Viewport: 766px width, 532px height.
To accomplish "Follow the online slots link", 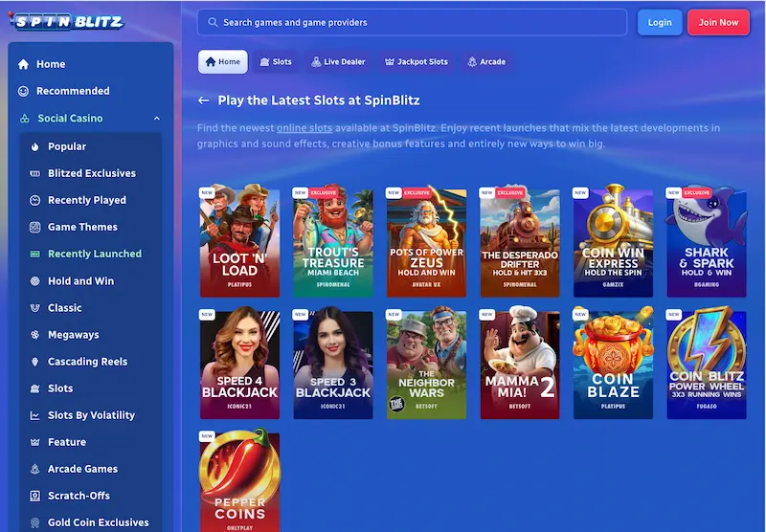I will (x=304, y=128).
